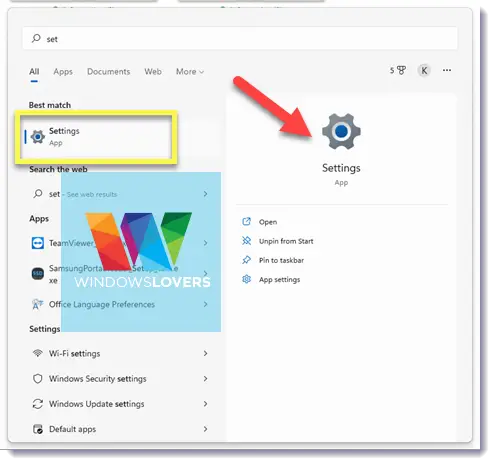
Task: Click the App settings gear icon
Action: [246, 279]
